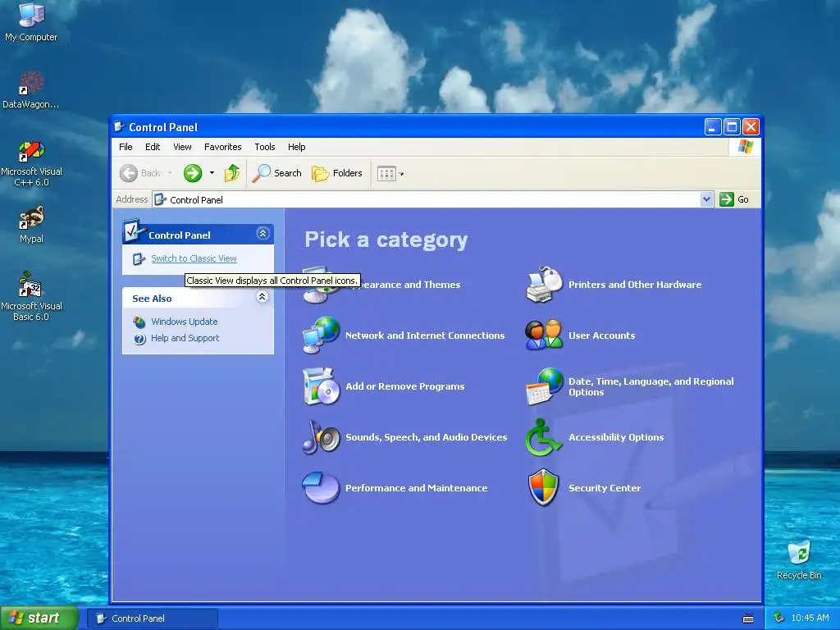Click the Add or Remove Programs label
The height and width of the screenshot is (630, 840).
(x=405, y=386)
